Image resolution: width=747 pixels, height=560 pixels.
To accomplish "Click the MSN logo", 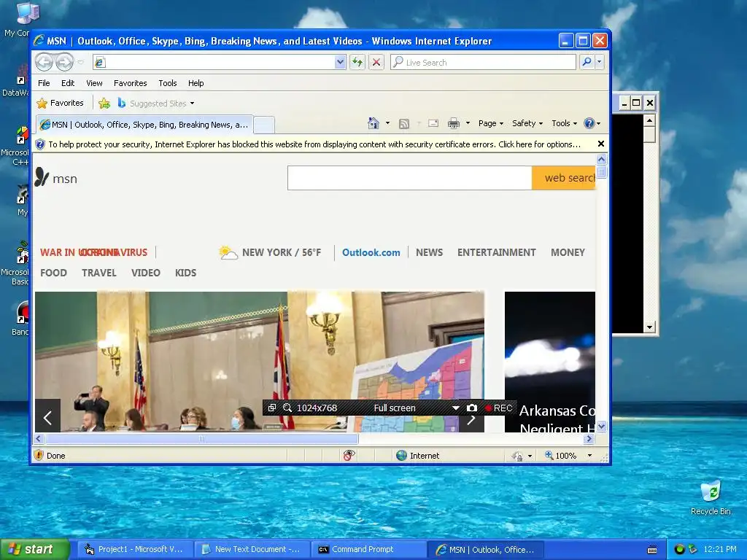I will 56,178.
